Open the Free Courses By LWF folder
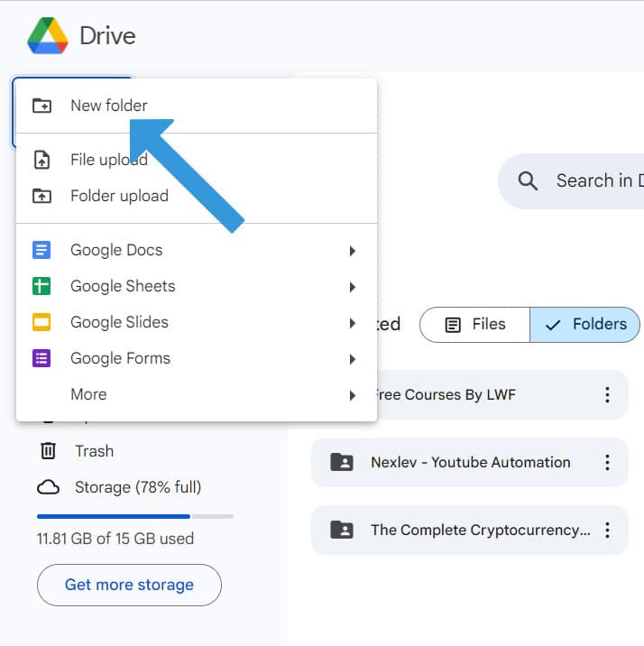This screenshot has width=644, height=646. [502, 394]
